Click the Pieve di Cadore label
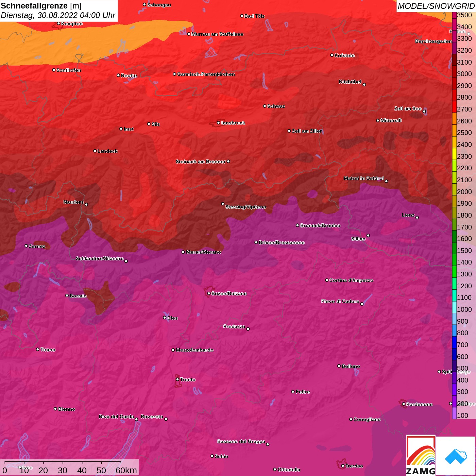 coord(340,301)
